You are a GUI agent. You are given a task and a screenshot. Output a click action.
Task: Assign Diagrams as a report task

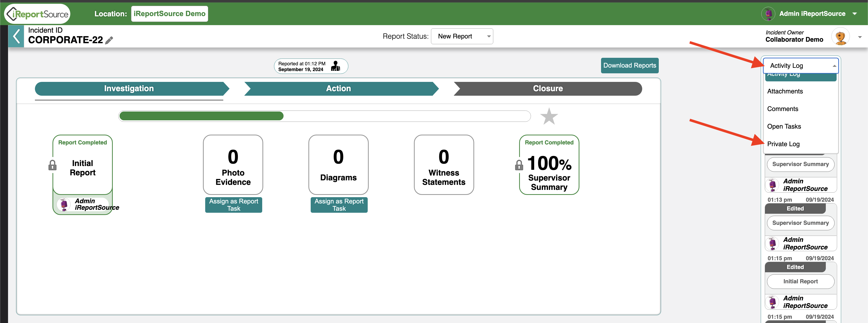tap(339, 205)
